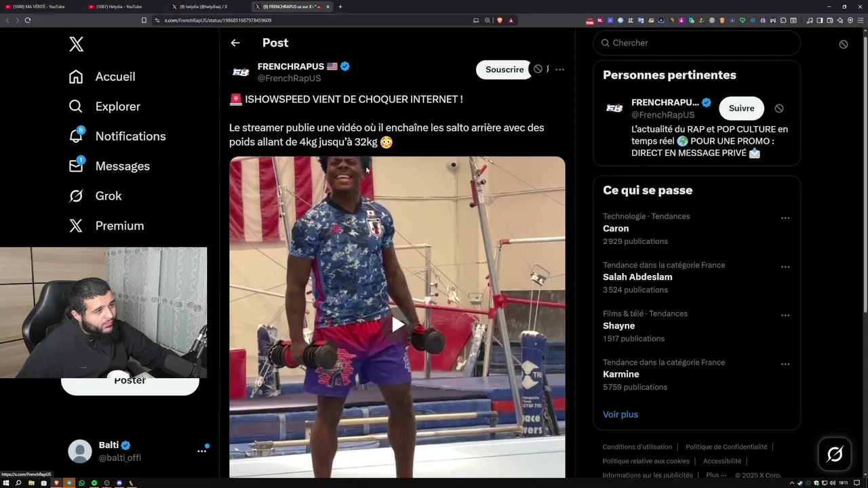Screen dimensions: 868x488
Task: Click the music note media control icon
Action: pos(810,20)
